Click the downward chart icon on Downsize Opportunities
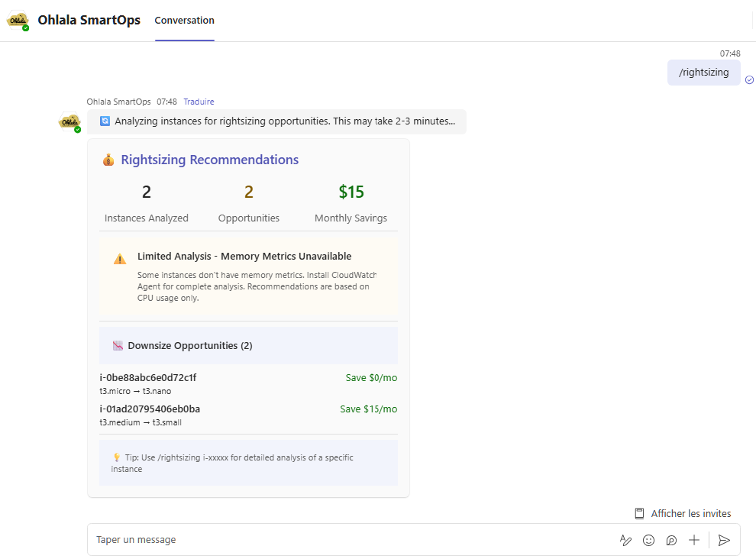Image resolution: width=756 pixels, height=559 pixels. (116, 345)
